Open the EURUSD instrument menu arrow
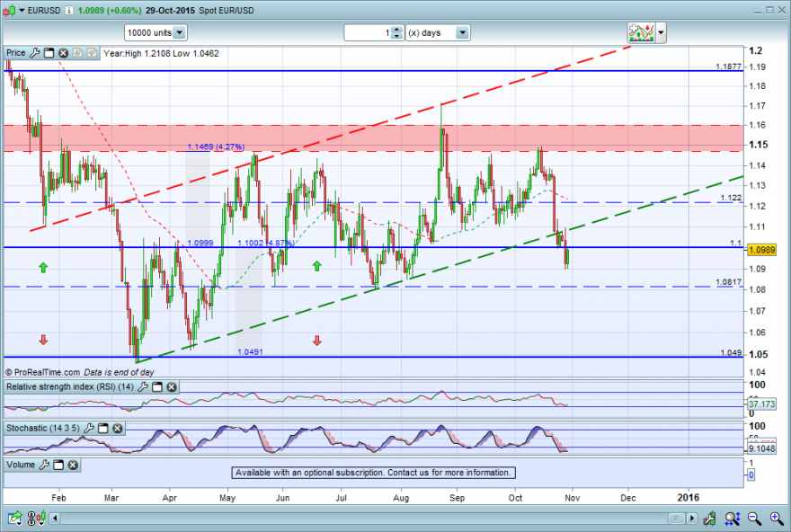This screenshot has height=532, width=791. [x=22, y=11]
